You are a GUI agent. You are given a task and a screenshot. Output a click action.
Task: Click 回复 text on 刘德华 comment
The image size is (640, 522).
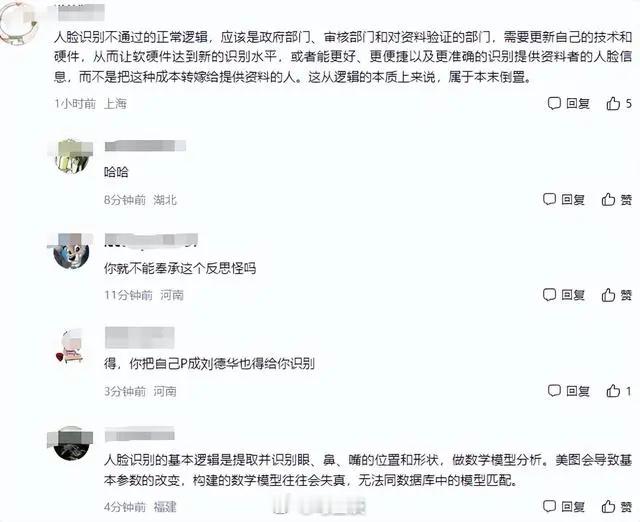coord(578,391)
